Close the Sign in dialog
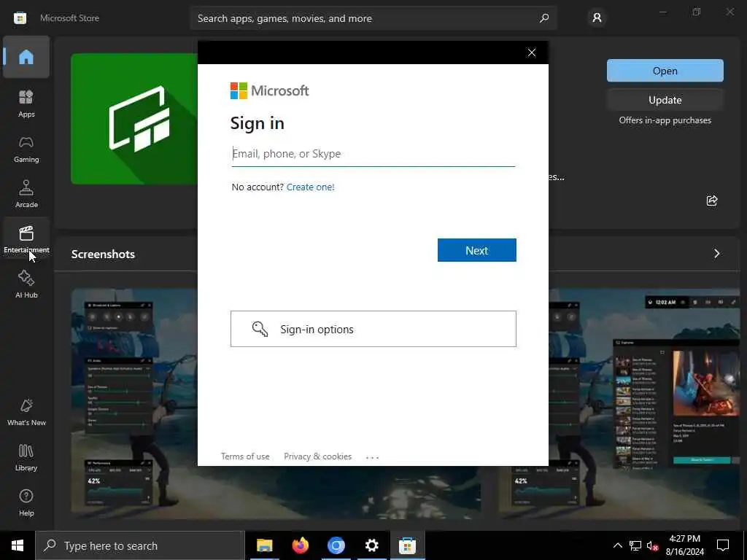This screenshot has width=747, height=560. click(532, 52)
